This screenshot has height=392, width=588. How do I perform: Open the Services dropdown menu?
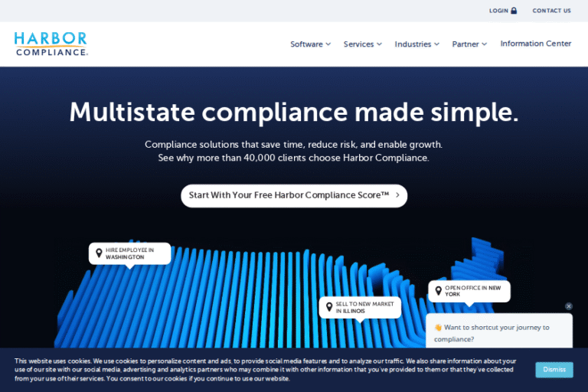pos(362,44)
